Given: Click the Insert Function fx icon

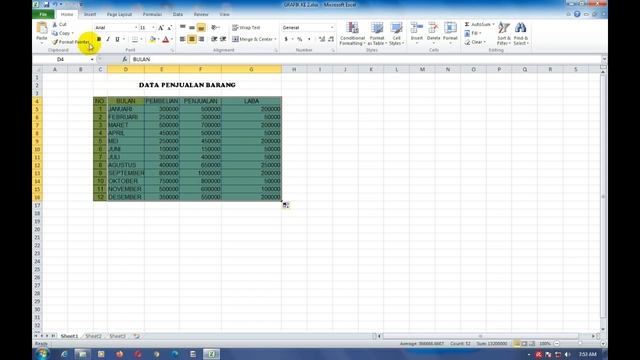Looking at the screenshot, I should 124,60.
